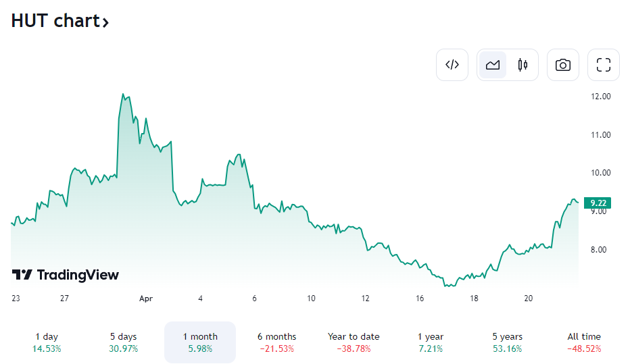Select the 1 year range tab

click(431, 342)
